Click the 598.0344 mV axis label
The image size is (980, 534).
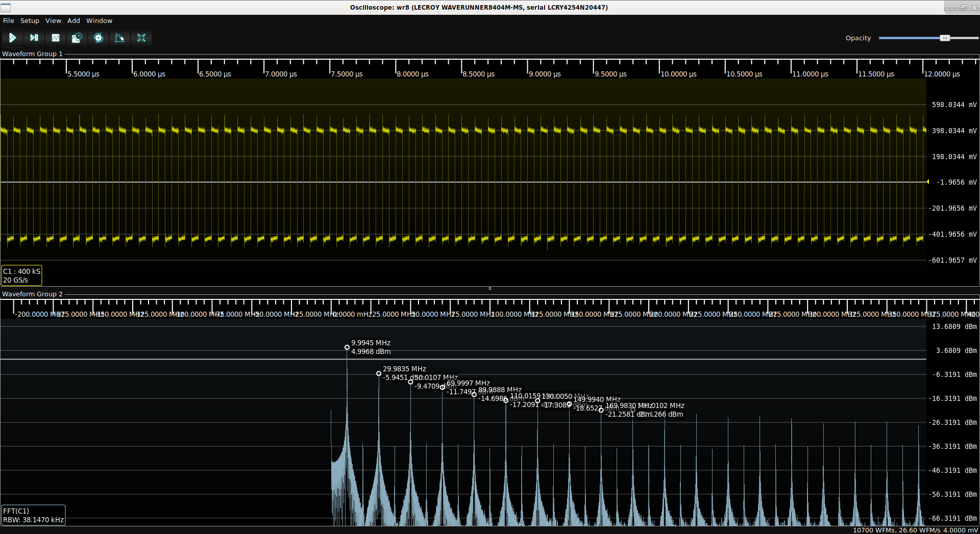click(954, 105)
